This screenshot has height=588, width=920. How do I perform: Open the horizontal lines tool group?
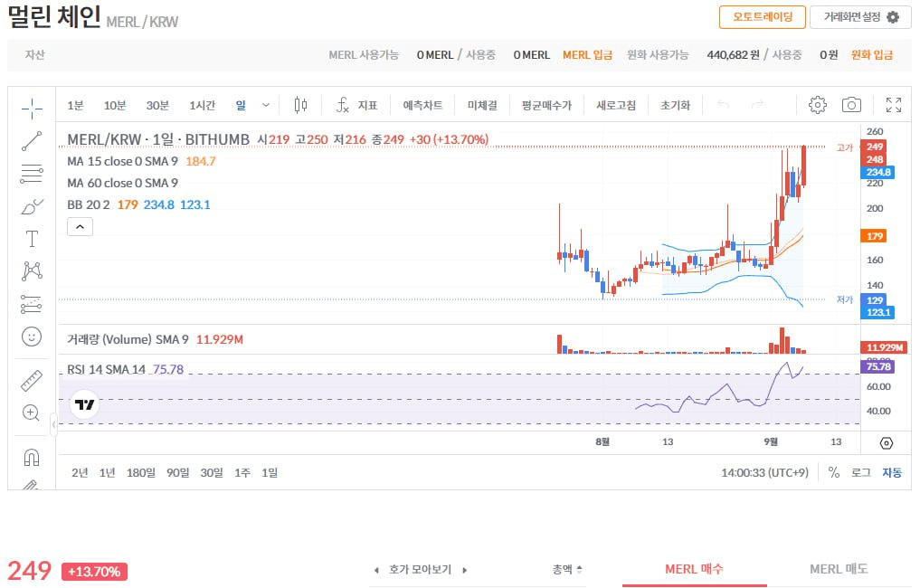[32, 174]
